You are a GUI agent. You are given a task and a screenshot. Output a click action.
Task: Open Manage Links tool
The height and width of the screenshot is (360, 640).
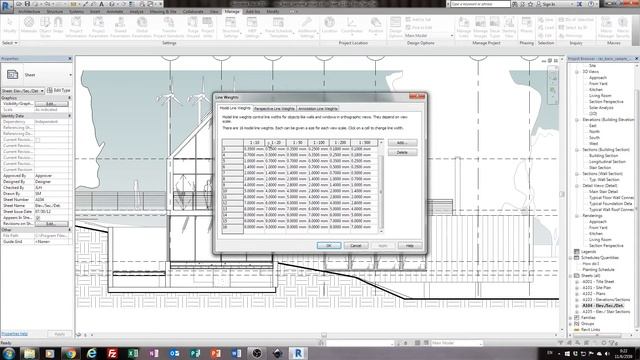click(x=464, y=27)
